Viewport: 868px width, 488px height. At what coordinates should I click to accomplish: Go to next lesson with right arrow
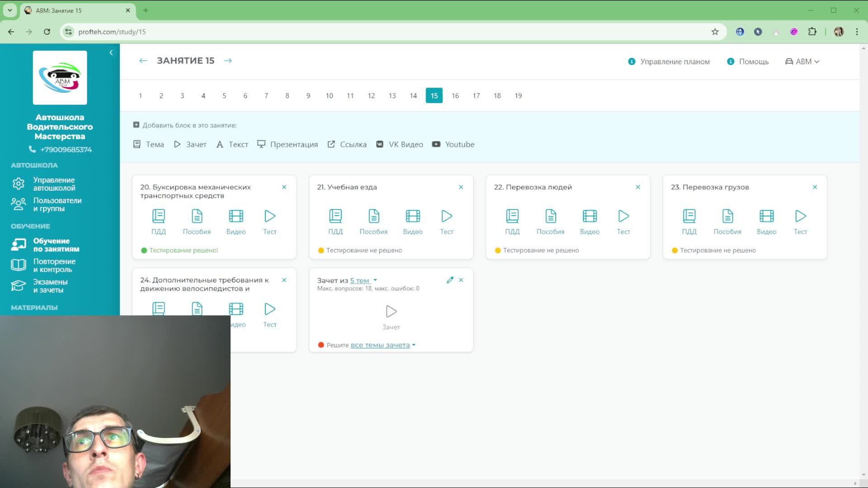coord(228,61)
